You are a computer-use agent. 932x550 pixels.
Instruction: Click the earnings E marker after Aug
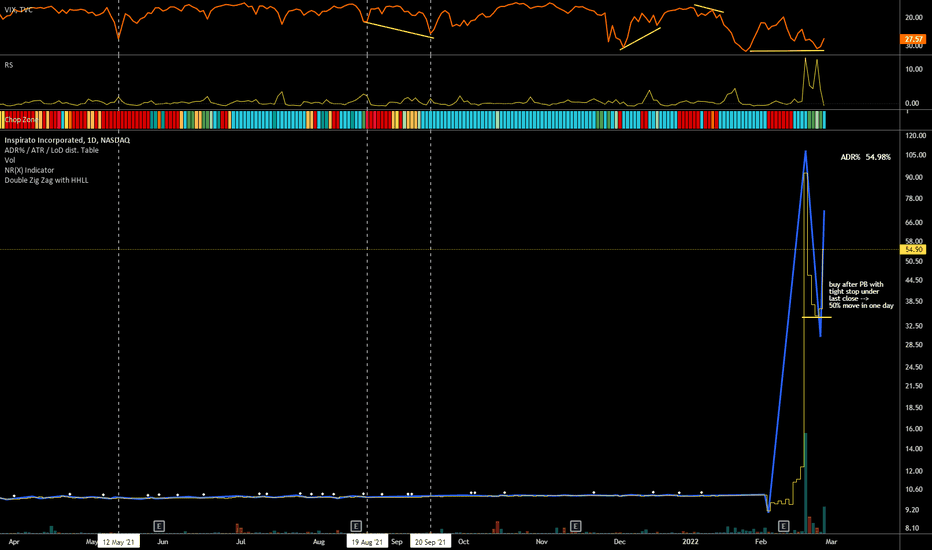(x=356, y=526)
